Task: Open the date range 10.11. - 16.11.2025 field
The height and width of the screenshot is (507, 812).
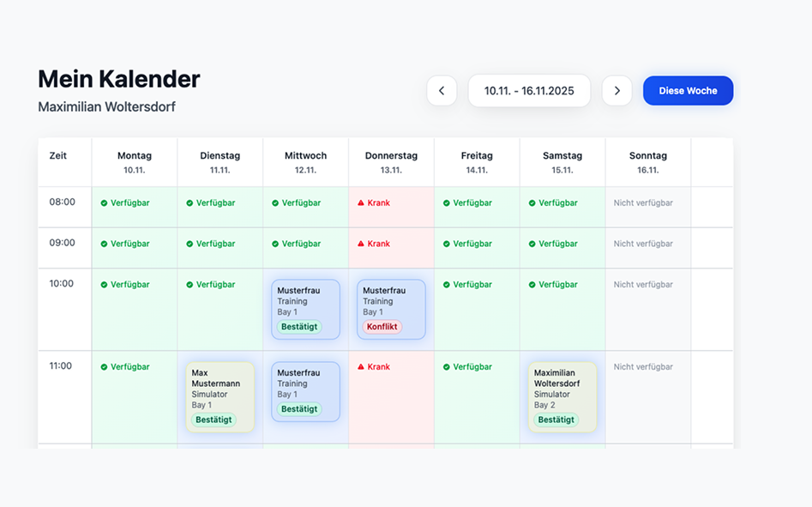Action: 529,91
